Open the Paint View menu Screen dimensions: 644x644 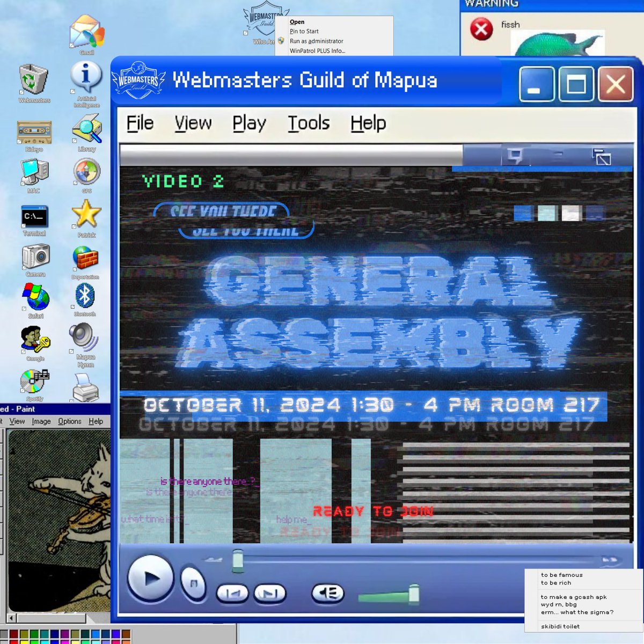point(17,421)
